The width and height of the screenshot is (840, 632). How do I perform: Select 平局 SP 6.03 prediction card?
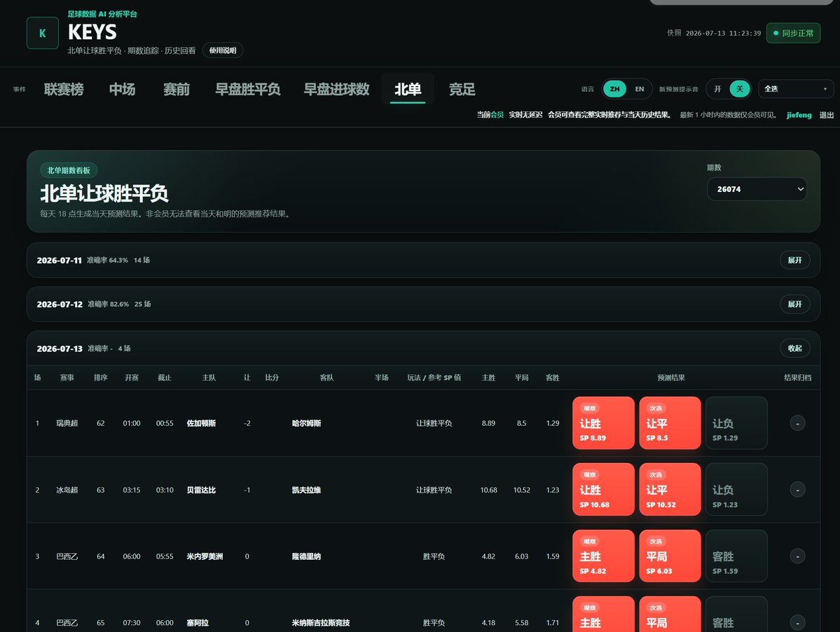point(670,556)
